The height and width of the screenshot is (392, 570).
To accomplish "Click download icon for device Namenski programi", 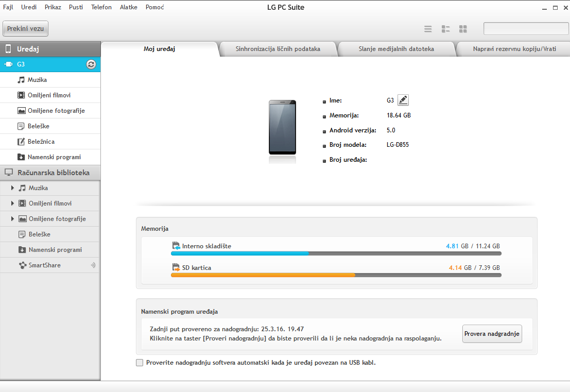I will (21, 157).
